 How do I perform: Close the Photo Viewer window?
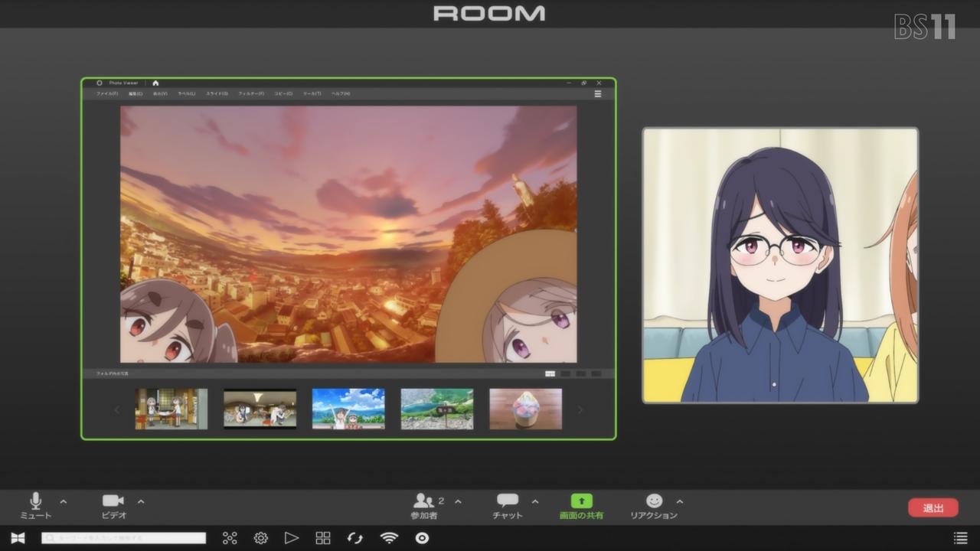tap(599, 83)
